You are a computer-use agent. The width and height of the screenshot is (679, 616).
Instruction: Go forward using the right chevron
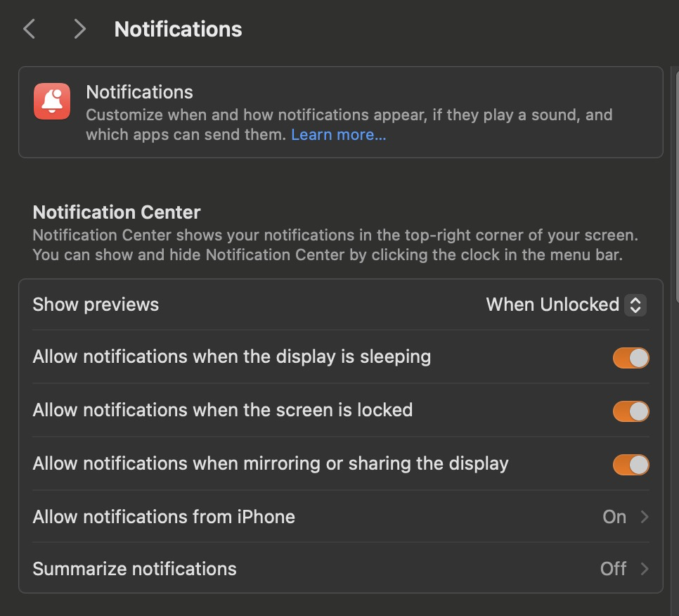pos(79,29)
